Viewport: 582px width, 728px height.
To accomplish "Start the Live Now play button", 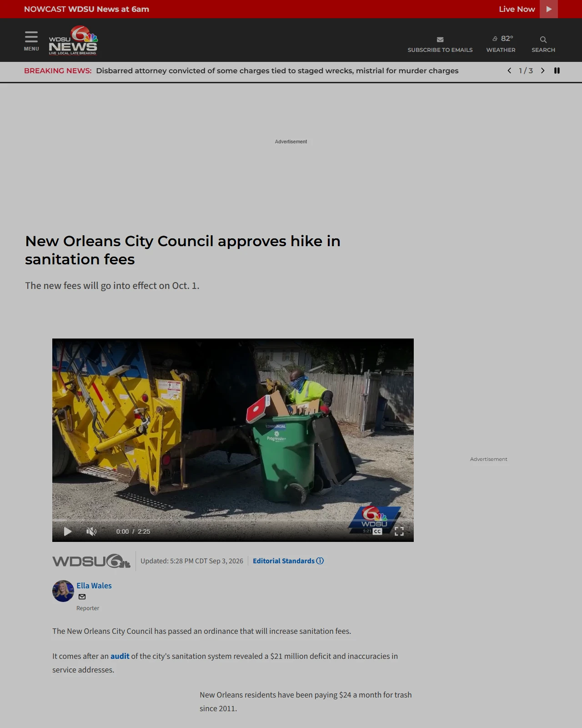I will pyautogui.click(x=549, y=9).
